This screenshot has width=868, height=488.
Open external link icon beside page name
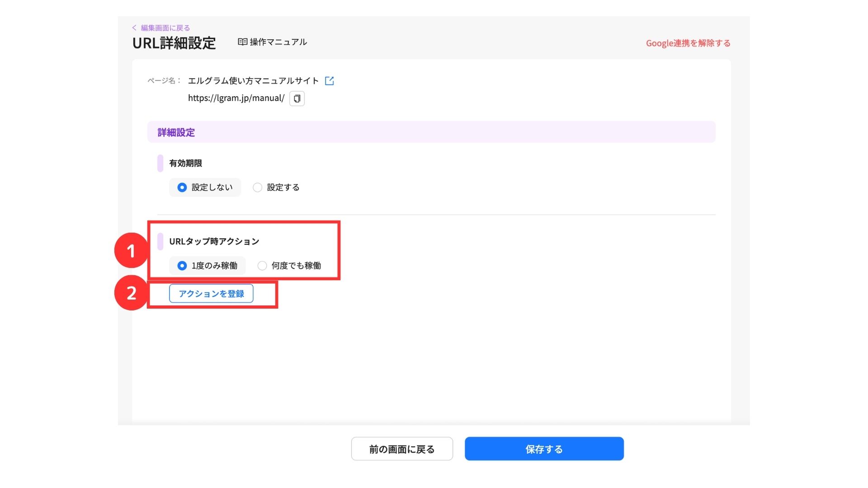pyautogui.click(x=329, y=81)
